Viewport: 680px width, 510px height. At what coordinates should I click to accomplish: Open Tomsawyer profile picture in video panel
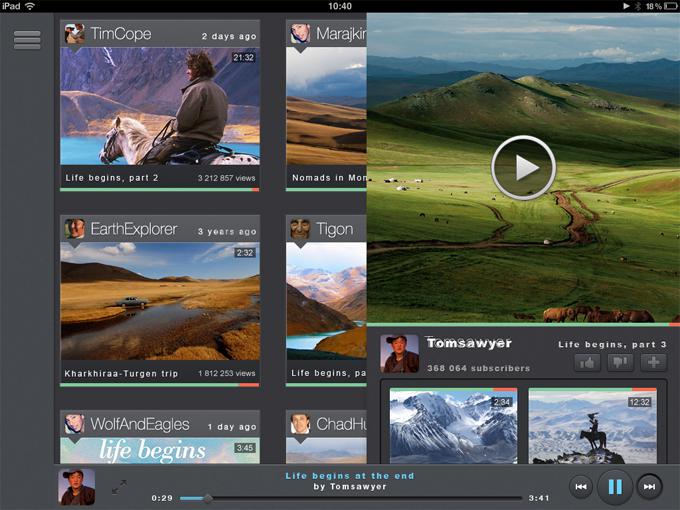pyautogui.click(x=399, y=354)
